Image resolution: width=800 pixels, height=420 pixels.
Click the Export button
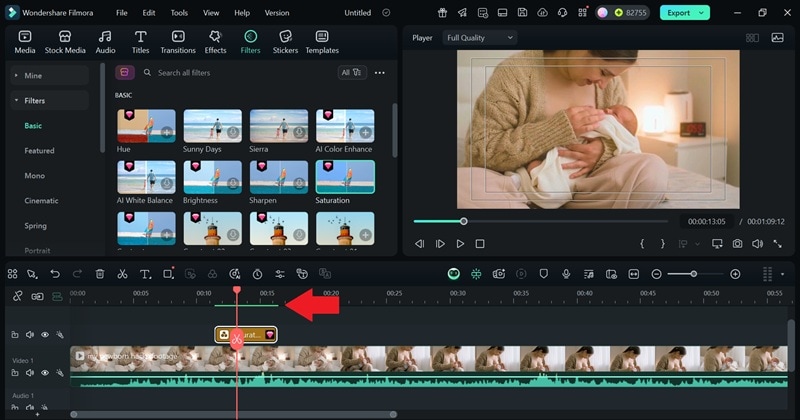tap(678, 13)
